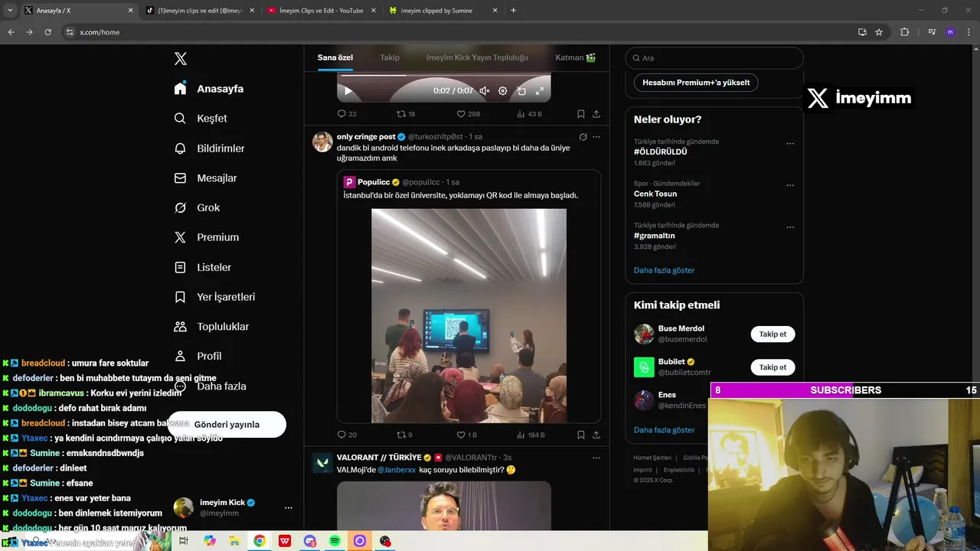This screenshot has width=980, height=551.
Task: Click Daha fazla göster under Kimi takip etmeli
Action: [x=664, y=430]
